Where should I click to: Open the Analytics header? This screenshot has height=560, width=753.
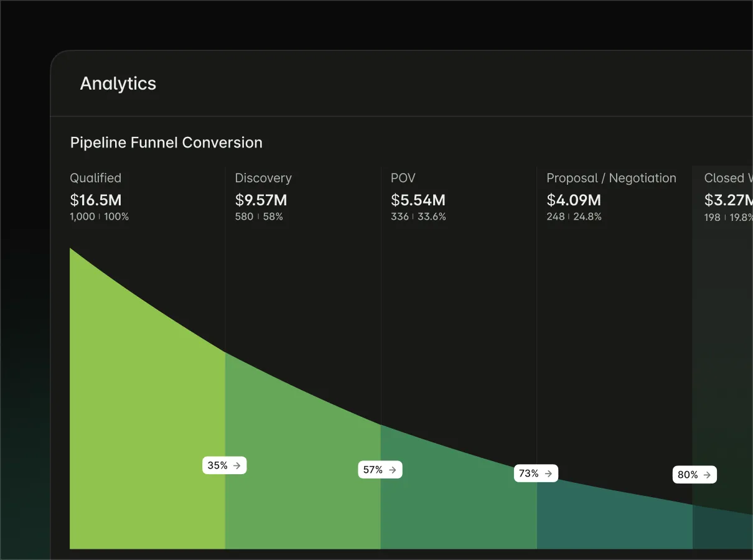coord(118,83)
